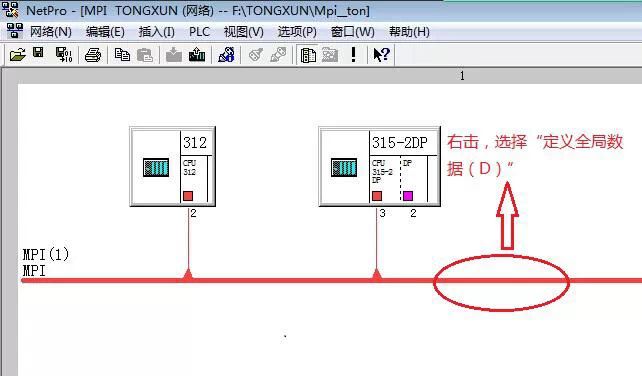Viewport: 642px width, 376px height.
Task: Click the Copy icon in the toolbar
Action: pyautogui.click(x=122, y=54)
